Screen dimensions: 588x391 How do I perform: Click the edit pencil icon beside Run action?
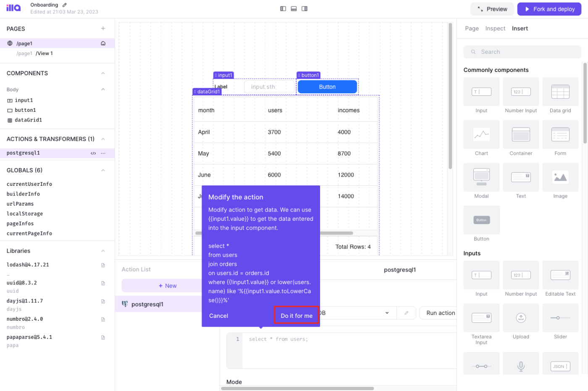[x=407, y=313]
